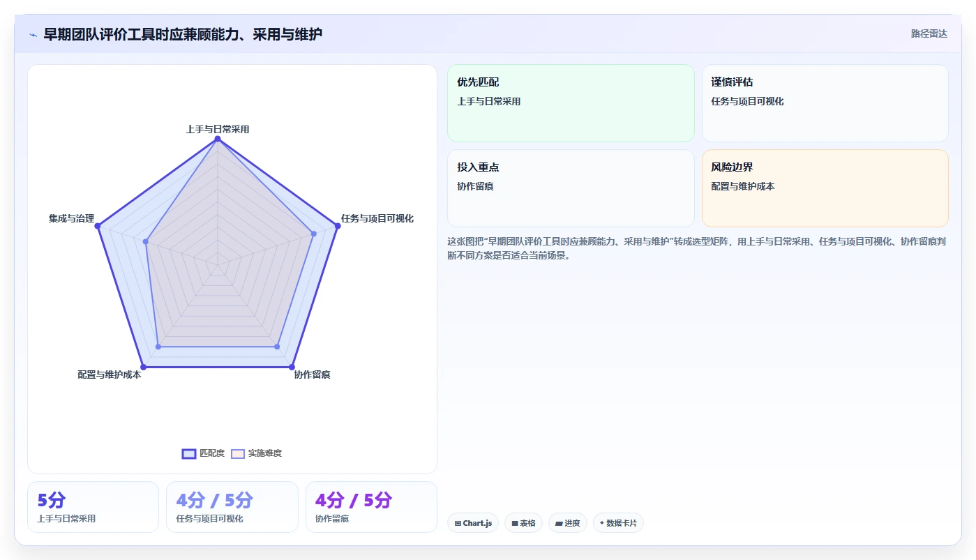This screenshot has width=976, height=560.
Task: Click the 路径雷达 label in the header
Action: pyautogui.click(x=929, y=33)
